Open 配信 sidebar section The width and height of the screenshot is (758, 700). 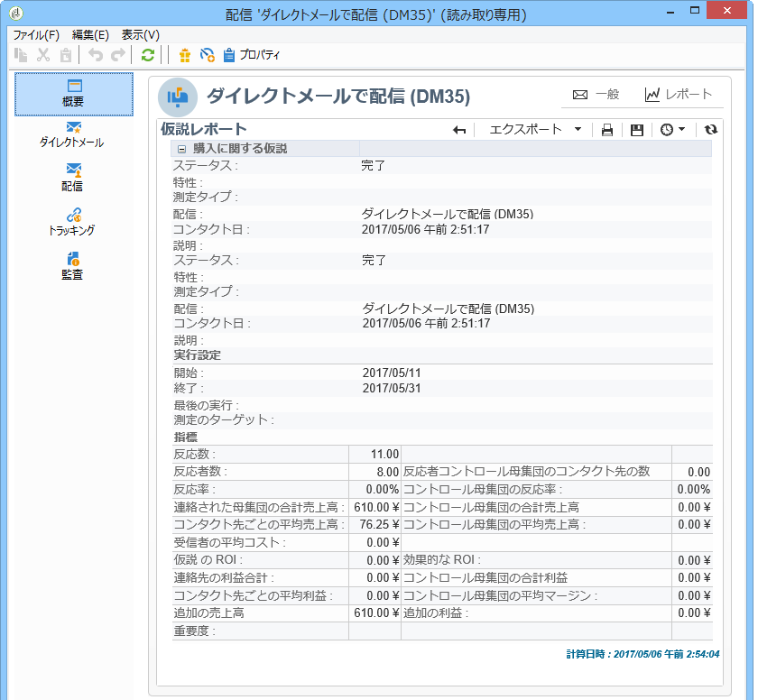click(x=72, y=178)
